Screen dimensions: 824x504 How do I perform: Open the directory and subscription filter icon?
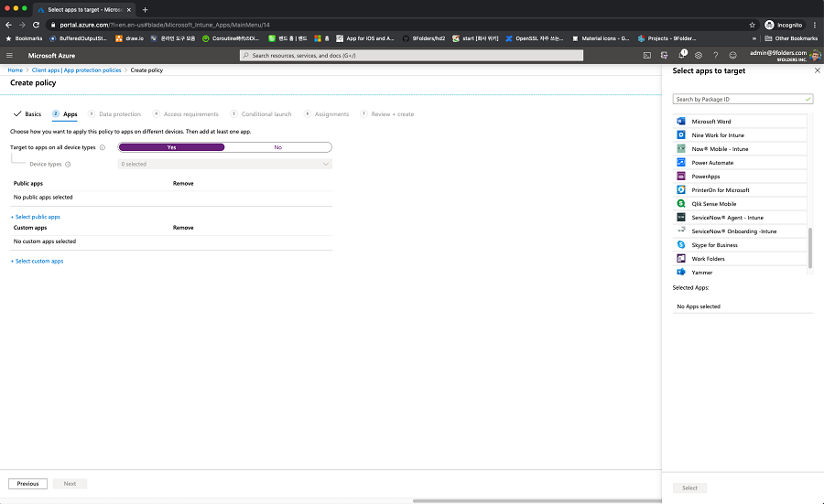tap(665, 55)
